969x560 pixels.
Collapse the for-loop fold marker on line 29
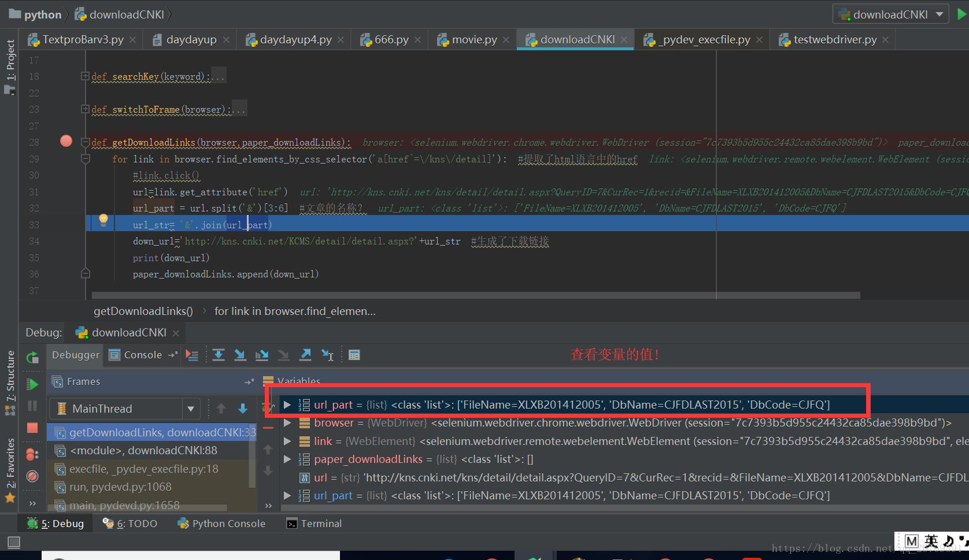[x=85, y=159]
